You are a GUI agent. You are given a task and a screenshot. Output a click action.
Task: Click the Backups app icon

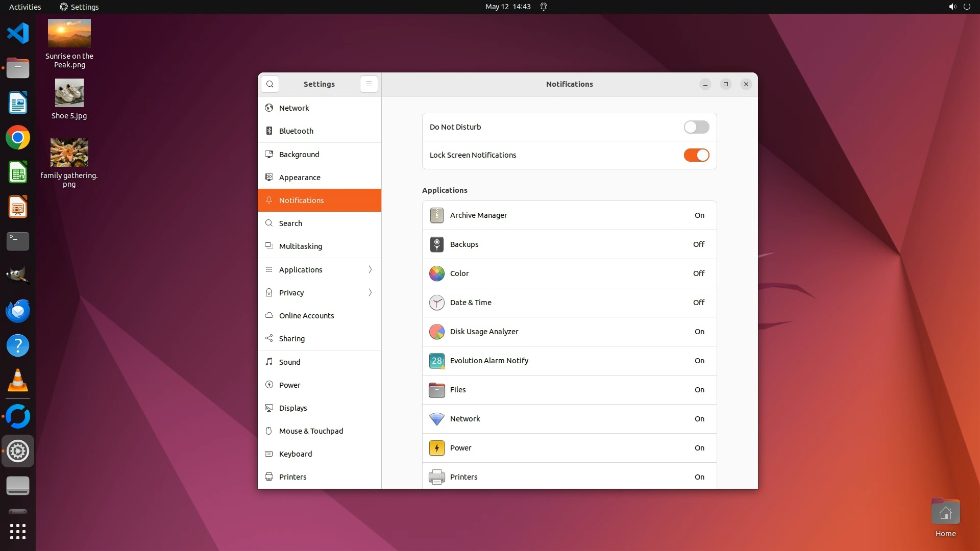[x=436, y=244]
